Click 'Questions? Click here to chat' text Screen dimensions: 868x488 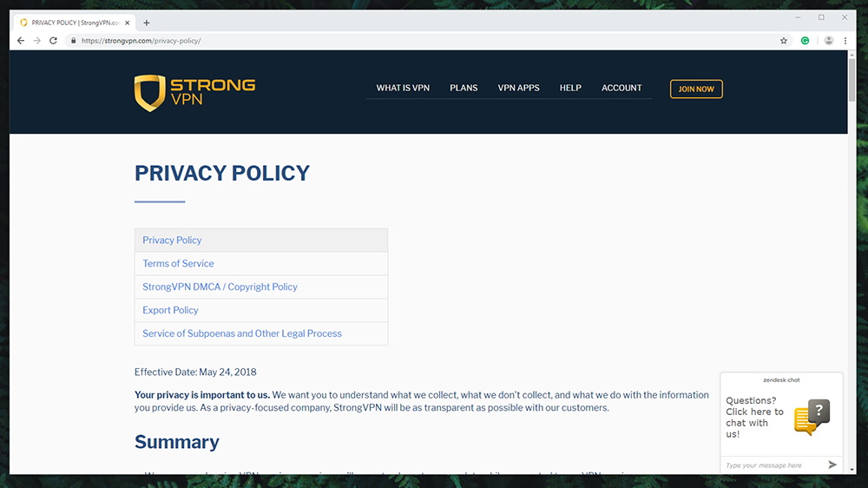coord(754,417)
